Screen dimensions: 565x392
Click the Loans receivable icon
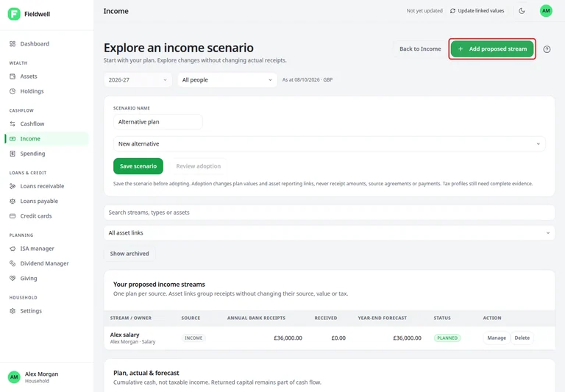pos(13,186)
